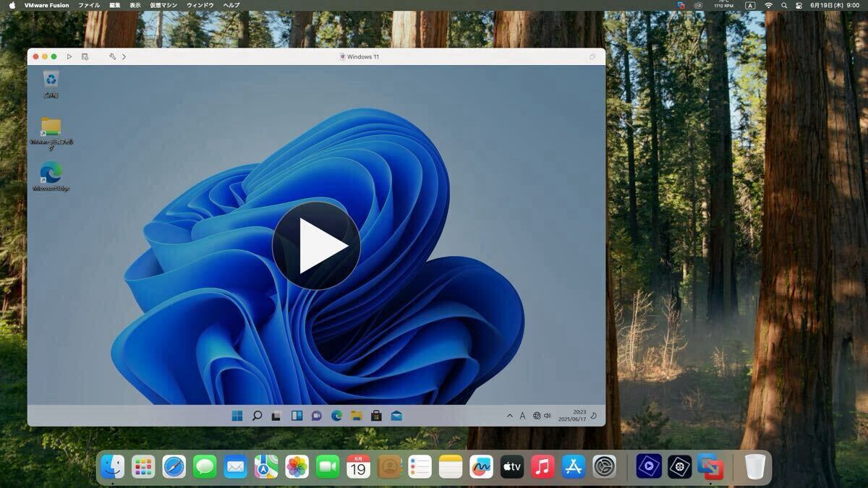Open Widgets on the Windows taskbar
The width and height of the screenshot is (868, 488).
coord(297,416)
